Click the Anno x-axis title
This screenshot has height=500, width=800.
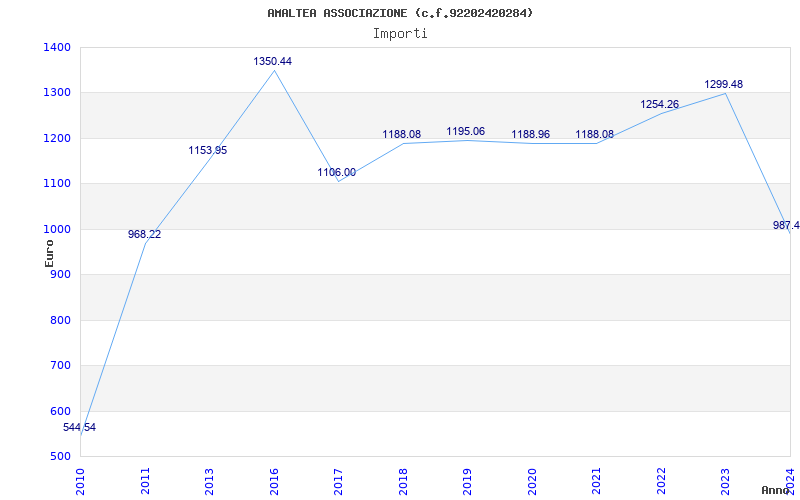click(776, 490)
